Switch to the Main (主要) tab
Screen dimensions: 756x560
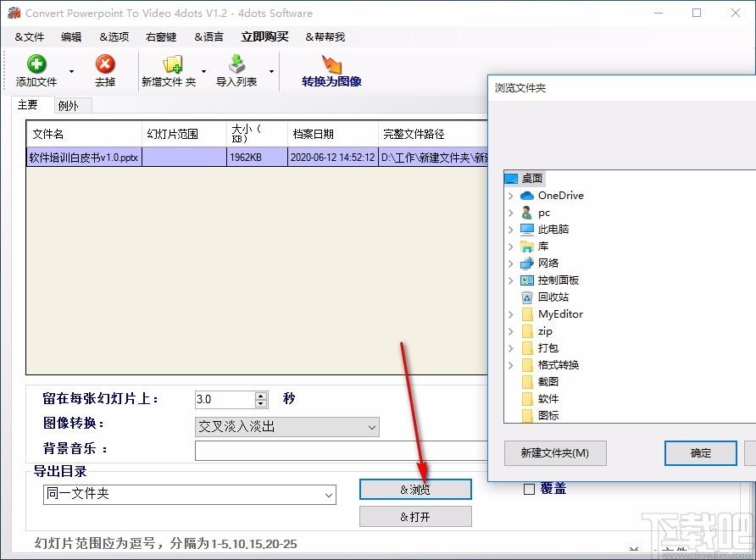click(27, 104)
